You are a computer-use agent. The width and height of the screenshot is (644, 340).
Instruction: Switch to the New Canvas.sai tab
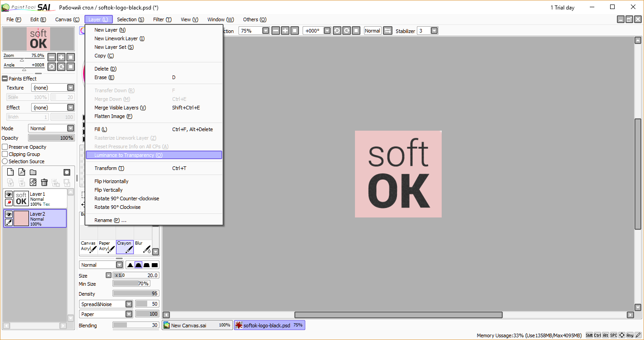[197, 325]
